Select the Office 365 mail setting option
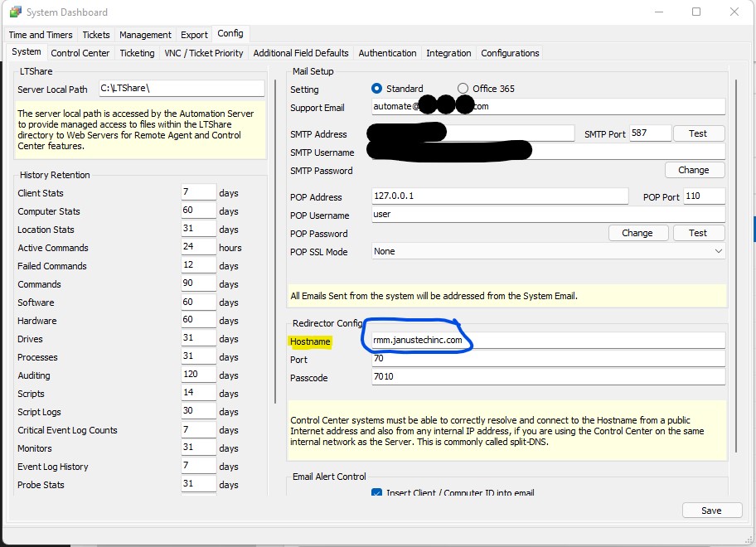Image resolution: width=756 pixels, height=547 pixels. click(464, 89)
